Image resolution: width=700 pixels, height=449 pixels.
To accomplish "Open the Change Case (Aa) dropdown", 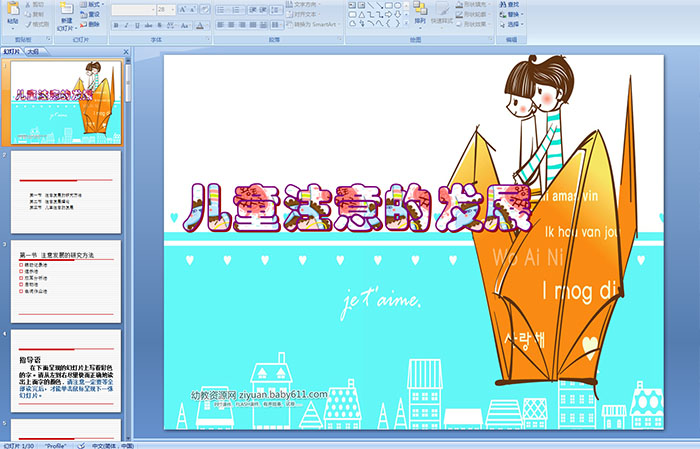I will pos(185,25).
